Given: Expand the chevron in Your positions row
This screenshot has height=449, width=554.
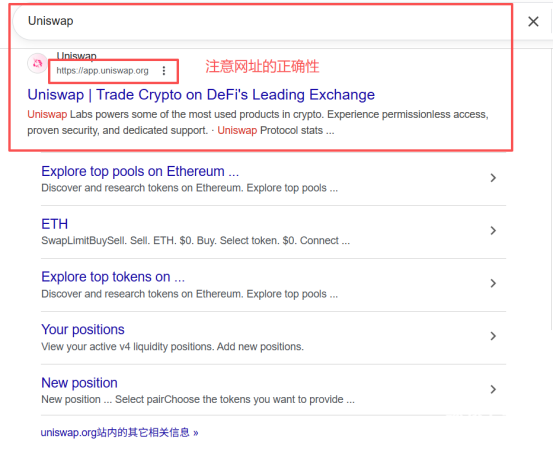Looking at the screenshot, I should 493,336.
